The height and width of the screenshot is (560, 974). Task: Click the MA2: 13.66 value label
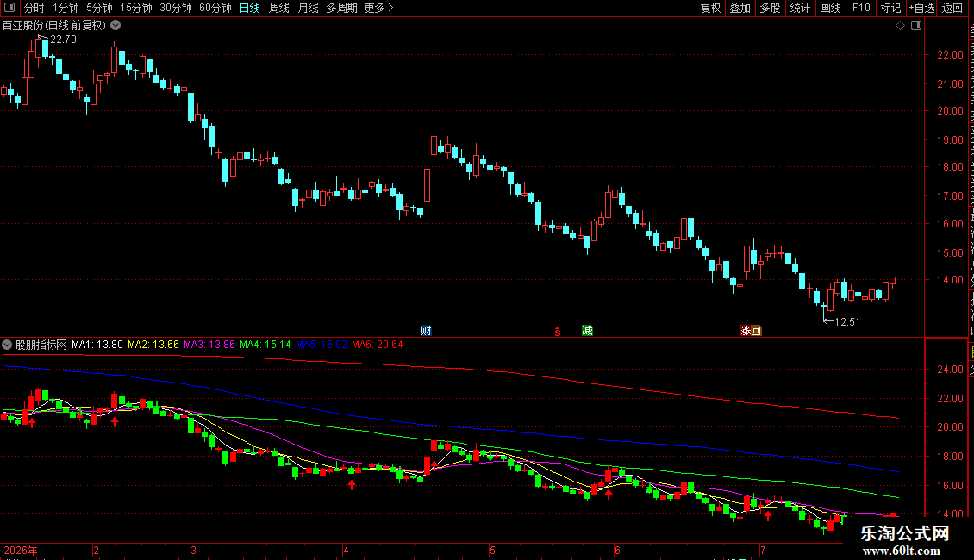(153, 345)
